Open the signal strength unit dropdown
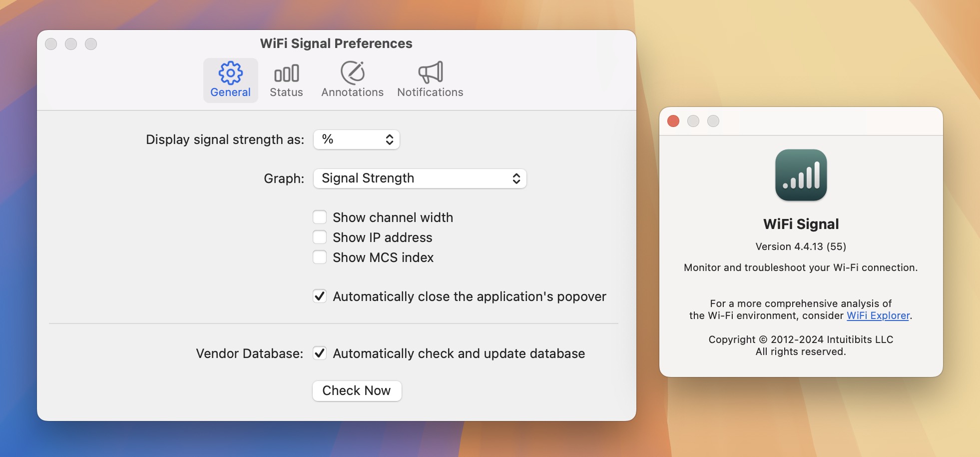 click(356, 139)
